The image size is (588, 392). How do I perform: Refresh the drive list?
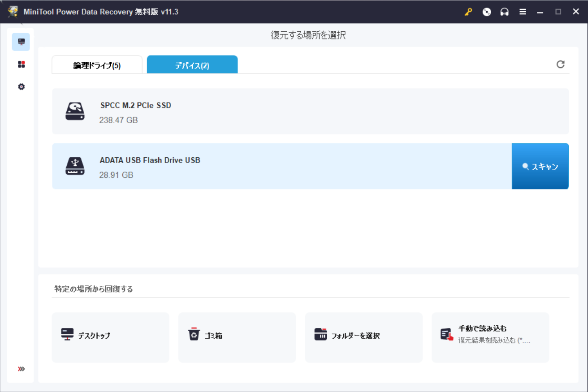coord(560,65)
